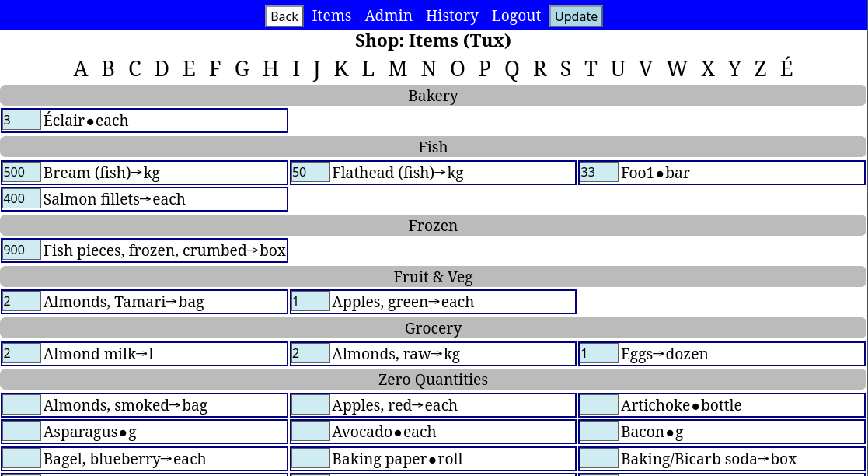Click the 'Asparagus●g' item label
The image size is (868, 476).
(89, 432)
